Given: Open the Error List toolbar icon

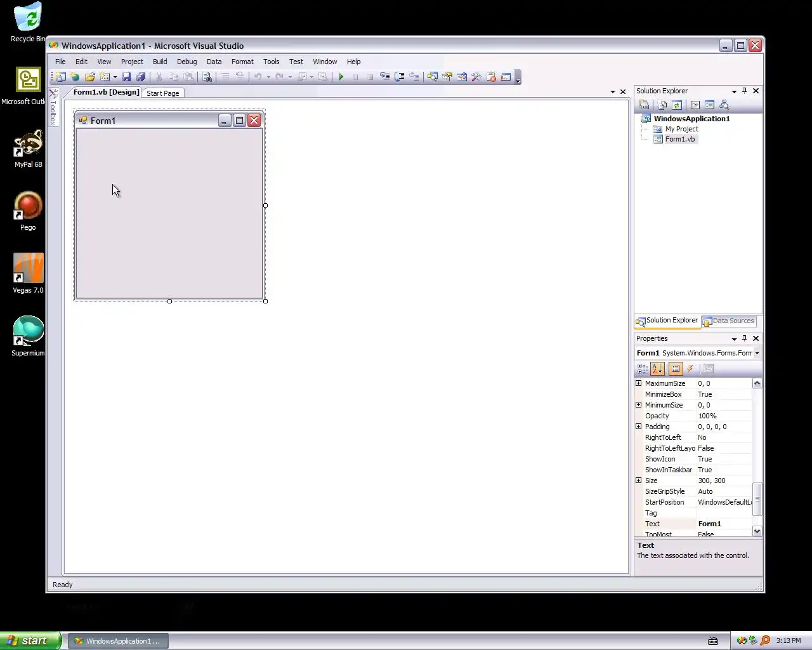Looking at the screenshot, I should (491, 77).
